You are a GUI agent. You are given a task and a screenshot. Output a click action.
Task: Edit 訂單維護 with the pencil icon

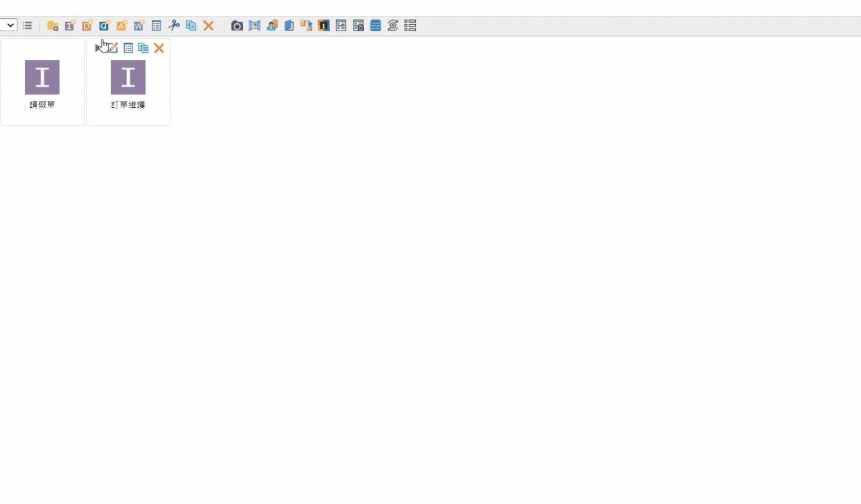click(112, 48)
